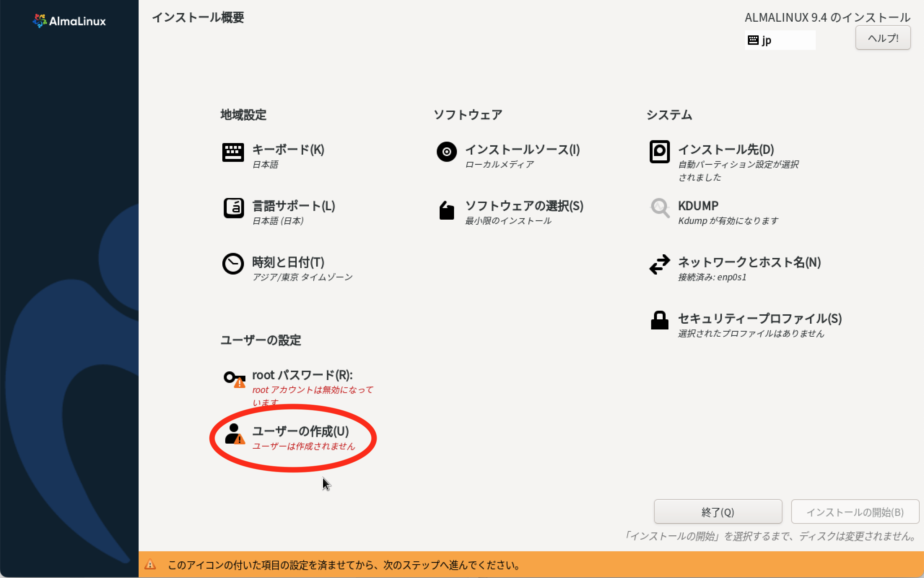This screenshot has height=578, width=924.
Task: Click the 自動パーティション設定が選択されました text
Action: pyautogui.click(x=738, y=171)
